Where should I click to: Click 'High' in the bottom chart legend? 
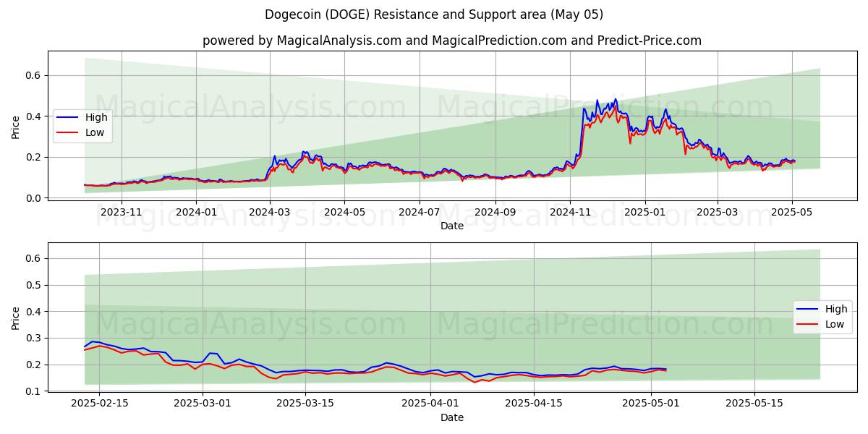coord(836,309)
